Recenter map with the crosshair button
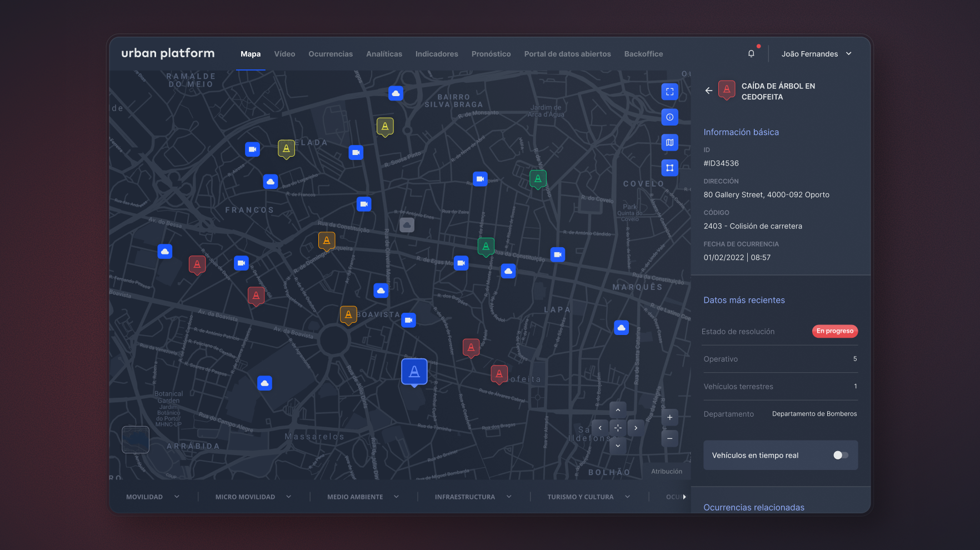 pos(618,428)
